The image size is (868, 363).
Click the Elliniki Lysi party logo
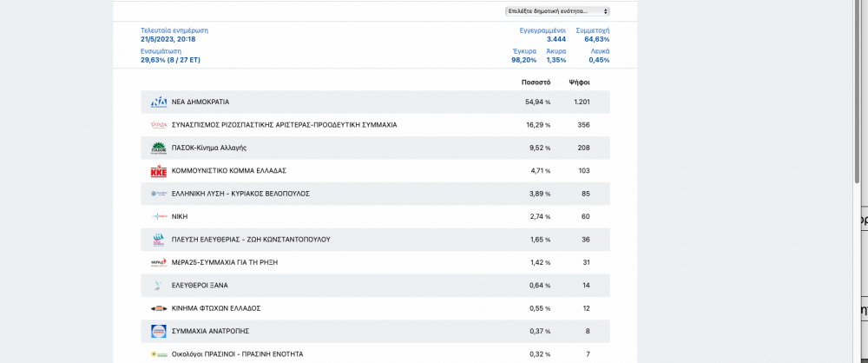point(159,194)
